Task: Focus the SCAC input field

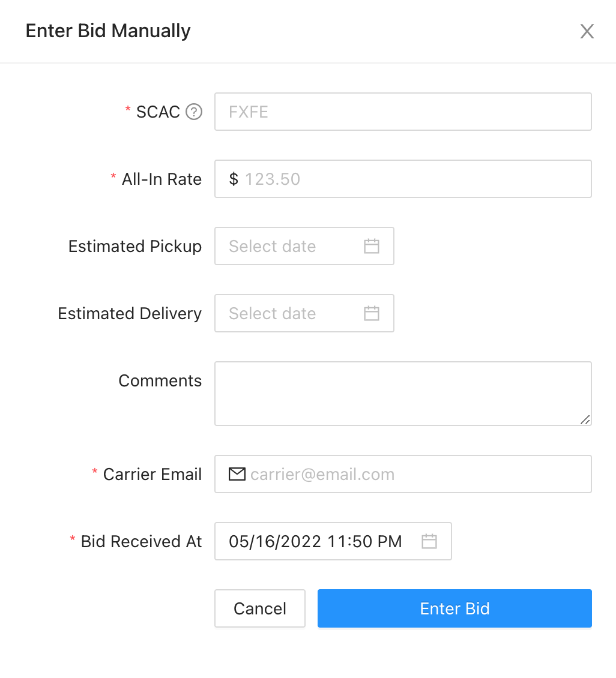Action: coord(402,112)
